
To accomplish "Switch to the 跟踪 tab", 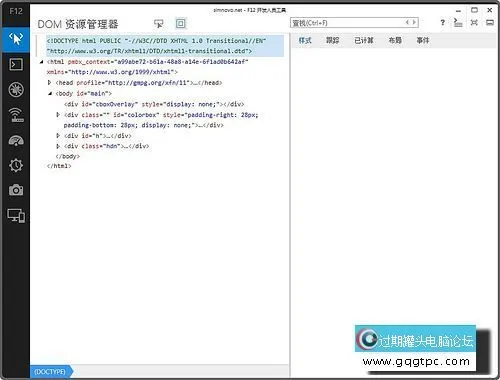I will point(332,41).
